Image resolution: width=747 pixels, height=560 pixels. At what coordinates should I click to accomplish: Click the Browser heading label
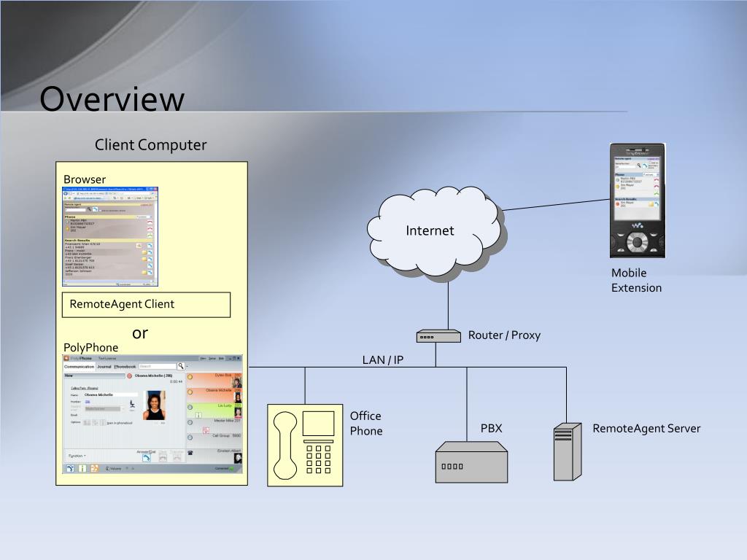[85, 179]
